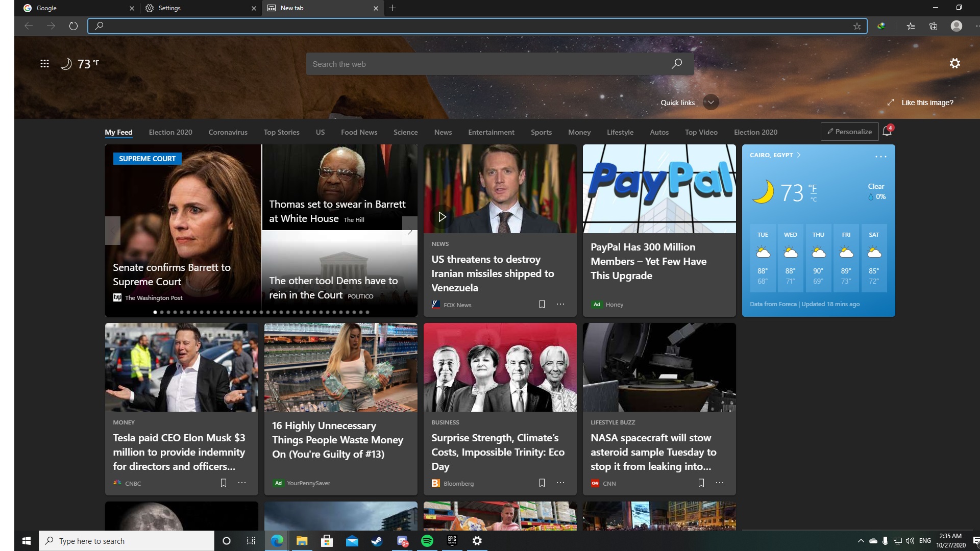Screen dimensions: 980x551
Task: Open PayPal Has 300 Million Members ad
Action: click(659, 231)
